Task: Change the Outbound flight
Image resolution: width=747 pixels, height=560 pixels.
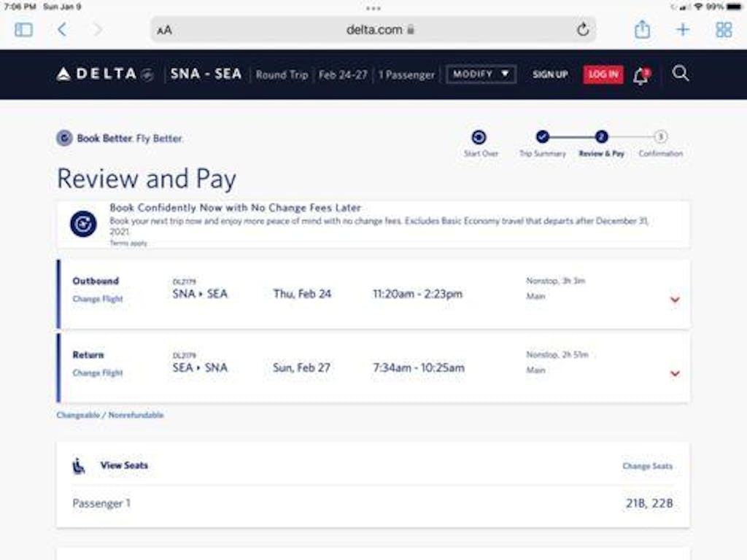Action: pyautogui.click(x=98, y=299)
